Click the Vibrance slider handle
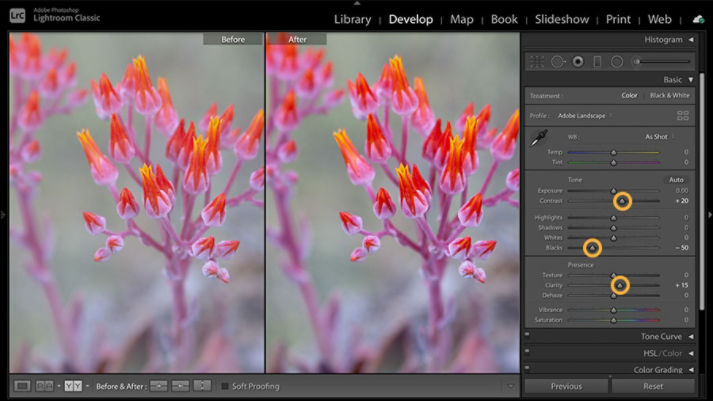713x401 pixels. tap(613, 310)
